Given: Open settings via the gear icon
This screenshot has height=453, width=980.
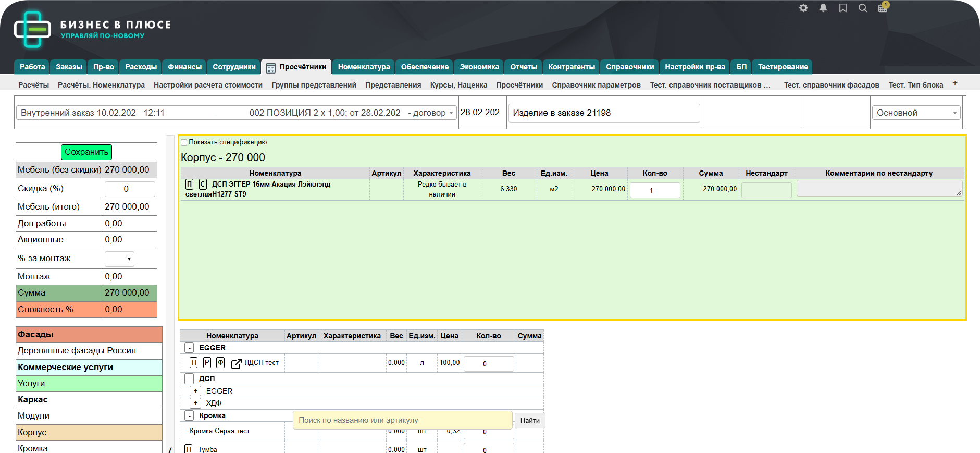Looking at the screenshot, I should point(803,8).
